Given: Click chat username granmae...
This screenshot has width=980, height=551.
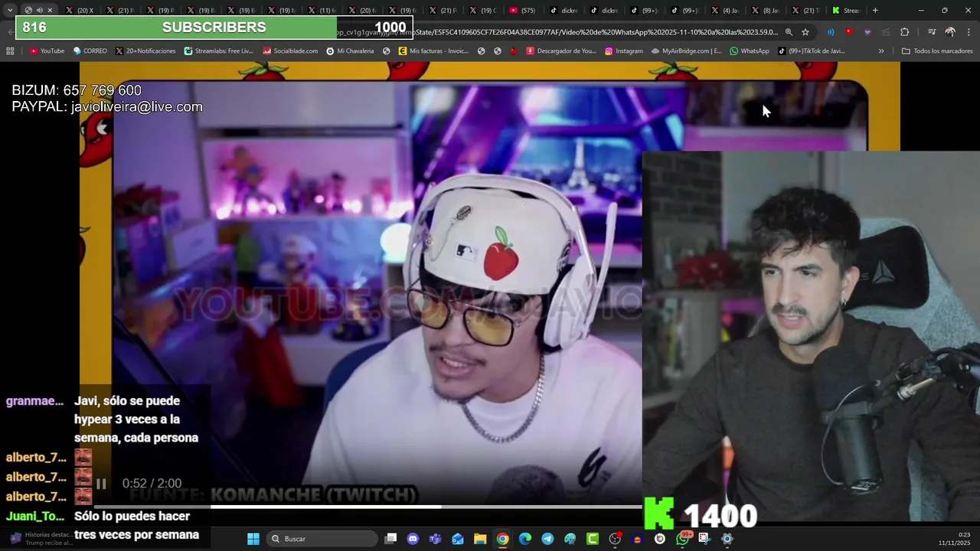Looking at the screenshot, I should (34, 401).
